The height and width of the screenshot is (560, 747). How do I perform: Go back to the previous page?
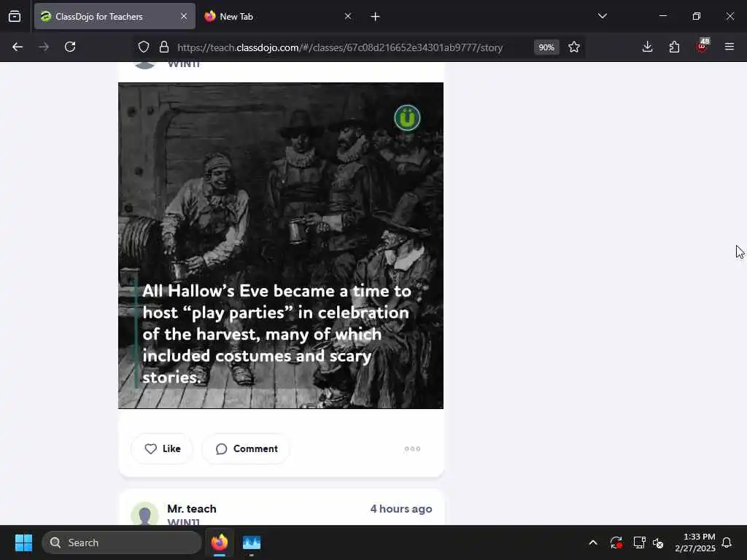click(x=18, y=47)
